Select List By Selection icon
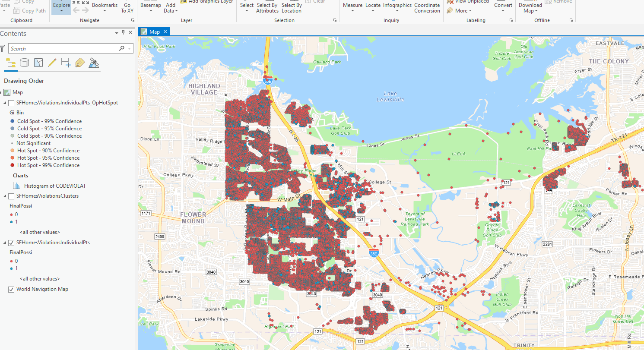644x350 pixels. (38, 63)
